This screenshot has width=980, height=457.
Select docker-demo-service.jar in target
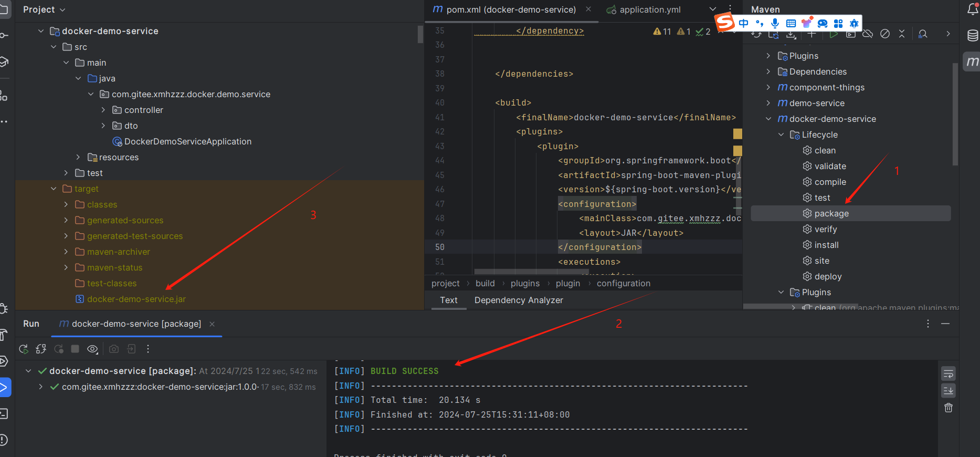pyautogui.click(x=136, y=299)
